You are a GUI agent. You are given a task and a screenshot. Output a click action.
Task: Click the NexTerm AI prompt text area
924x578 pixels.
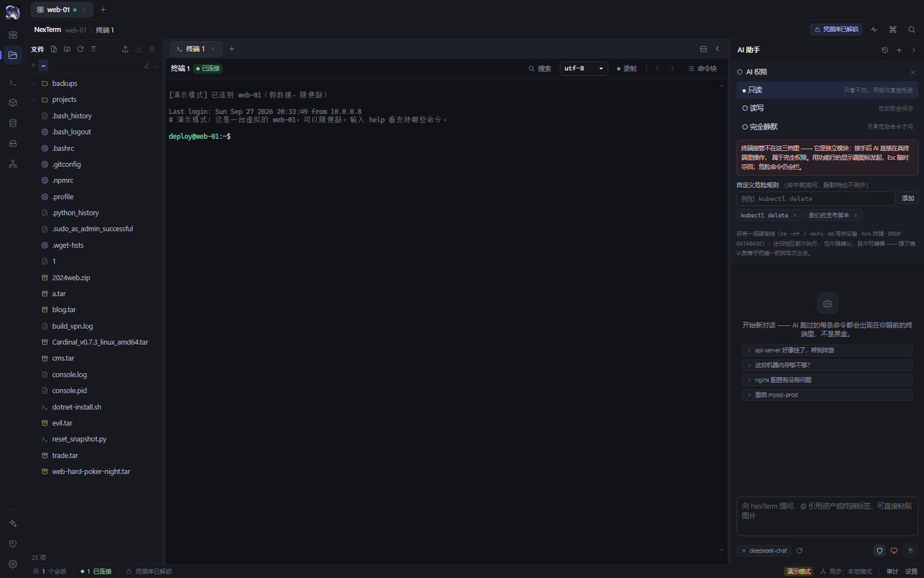coord(827,516)
